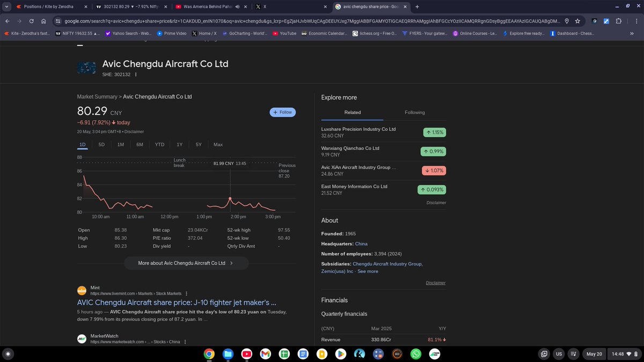Open Calculator app in shelf

click(x=378, y=354)
